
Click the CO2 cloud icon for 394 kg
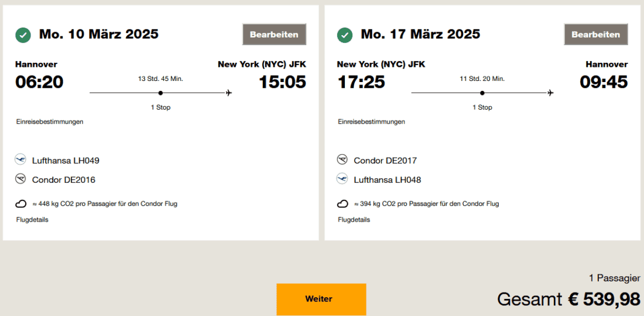click(x=343, y=204)
